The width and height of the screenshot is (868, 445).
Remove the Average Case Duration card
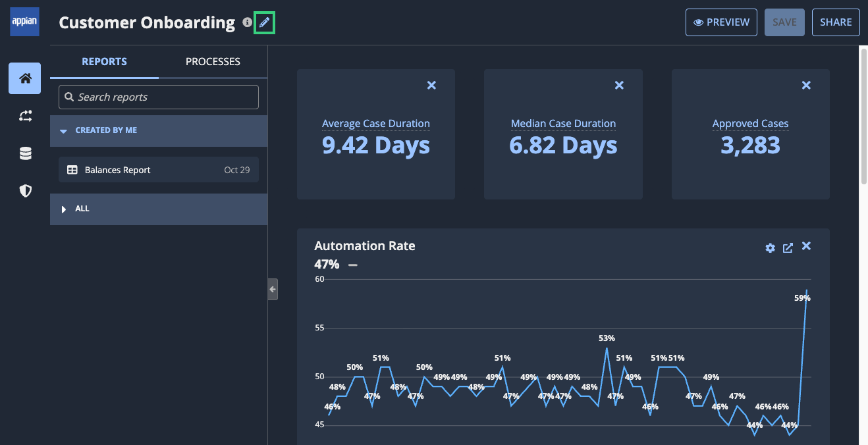[x=431, y=86]
